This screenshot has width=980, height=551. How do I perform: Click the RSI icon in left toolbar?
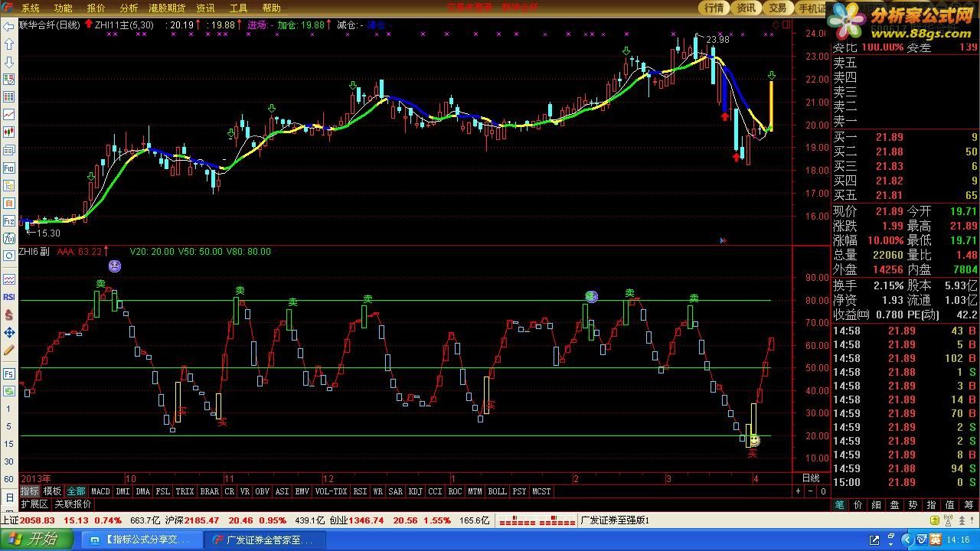(x=9, y=297)
